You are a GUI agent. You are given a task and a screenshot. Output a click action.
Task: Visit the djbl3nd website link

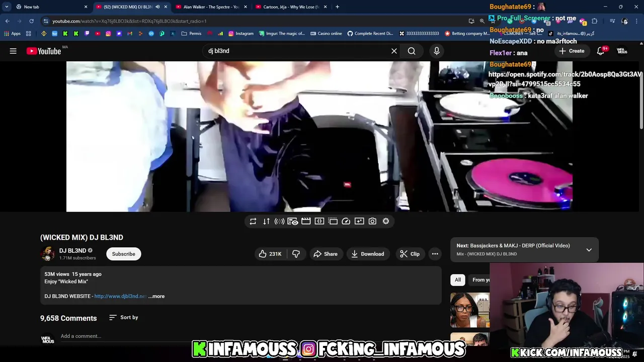120,296
